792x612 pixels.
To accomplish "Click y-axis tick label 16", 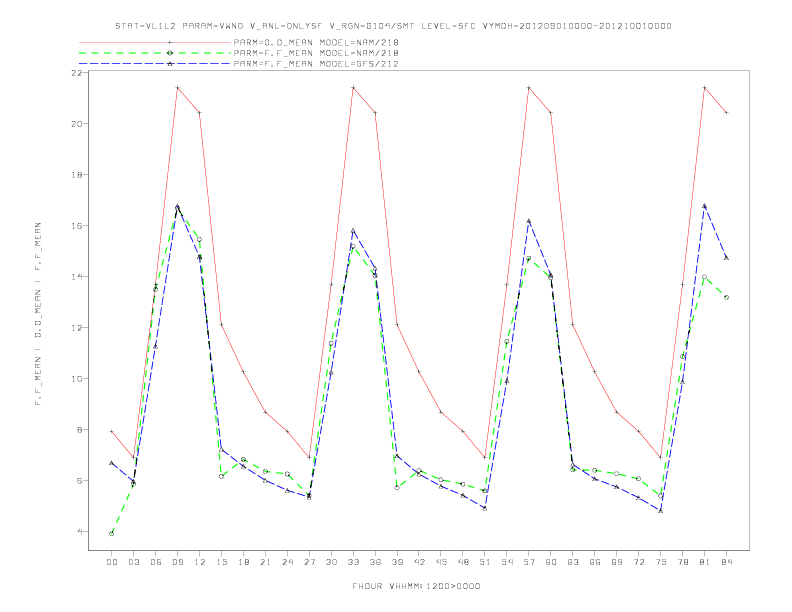I will (76, 226).
